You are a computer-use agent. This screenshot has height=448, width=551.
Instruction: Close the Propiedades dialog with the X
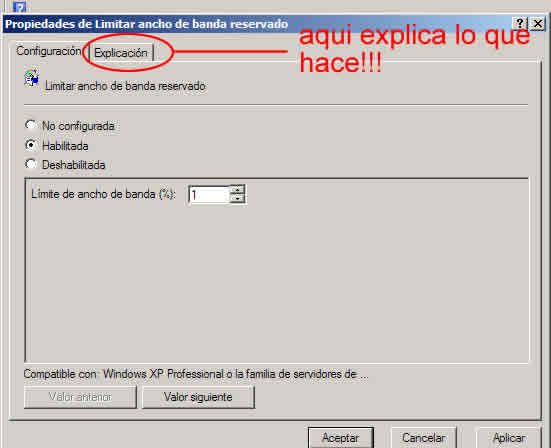click(x=538, y=24)
